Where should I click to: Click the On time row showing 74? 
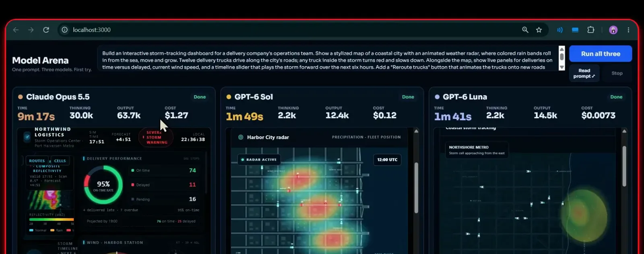(x=164, y=171)
